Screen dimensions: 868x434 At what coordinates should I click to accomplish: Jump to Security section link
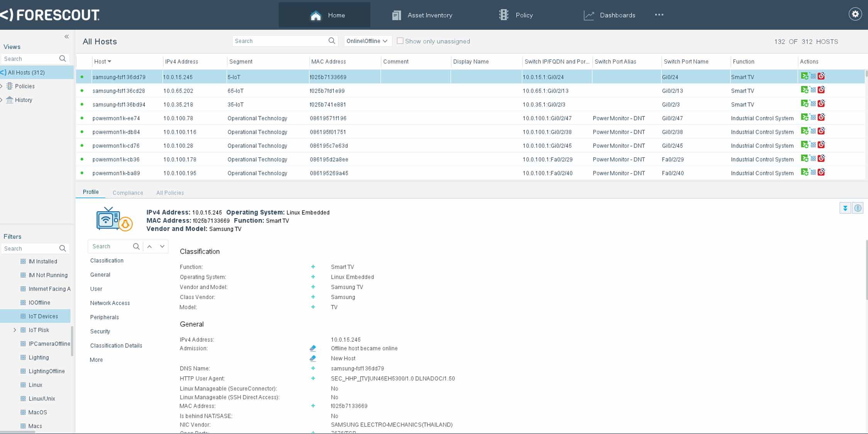point(100,331)
